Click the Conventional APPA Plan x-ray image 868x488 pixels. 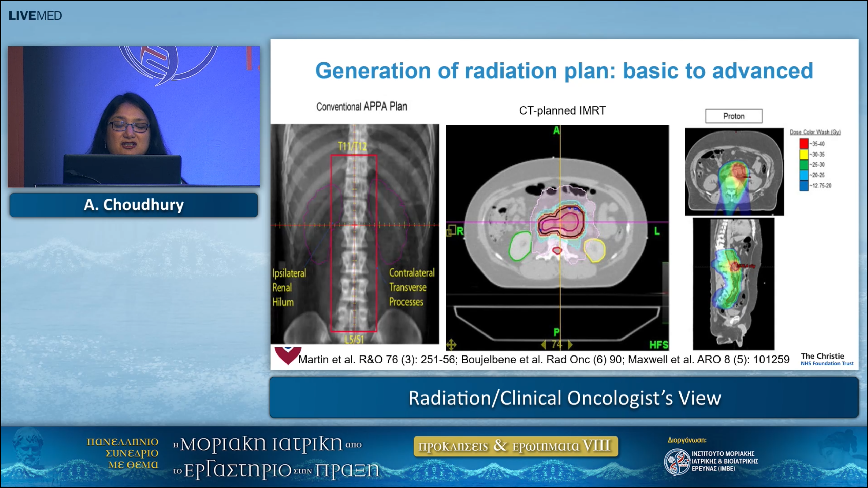pos(355,234)
